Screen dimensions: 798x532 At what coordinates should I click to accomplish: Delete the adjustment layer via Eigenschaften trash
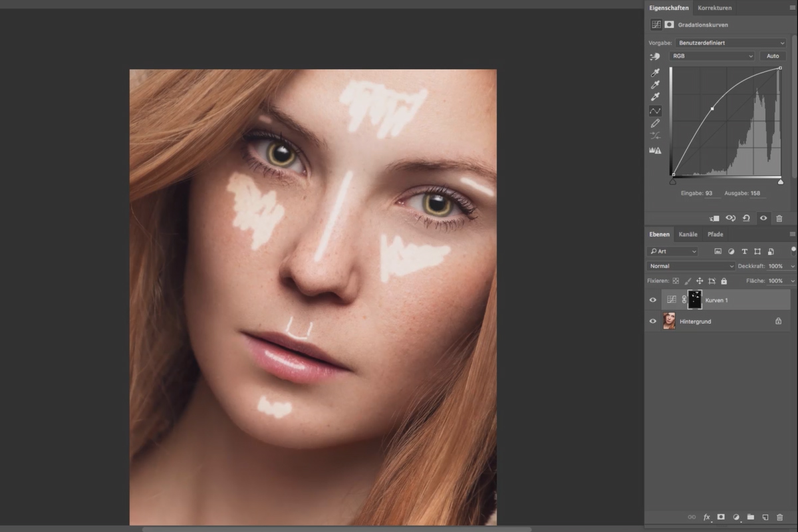pos(779,218)
